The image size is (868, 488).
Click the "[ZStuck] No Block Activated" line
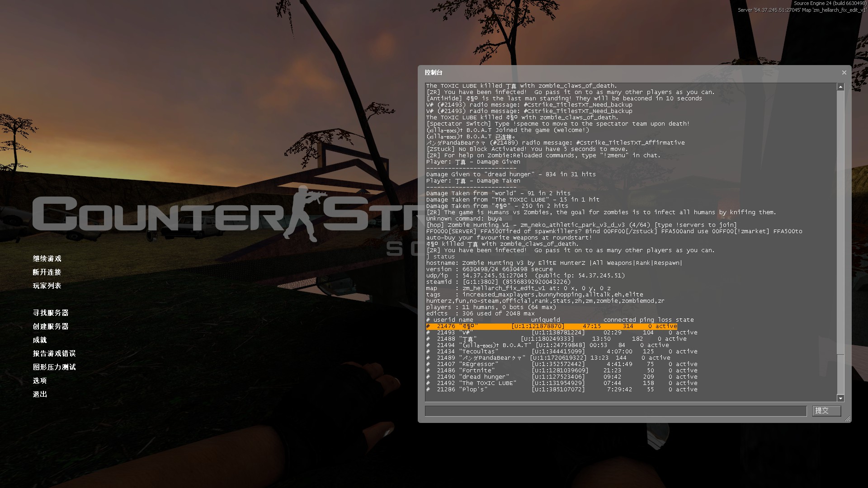[527, 149]
